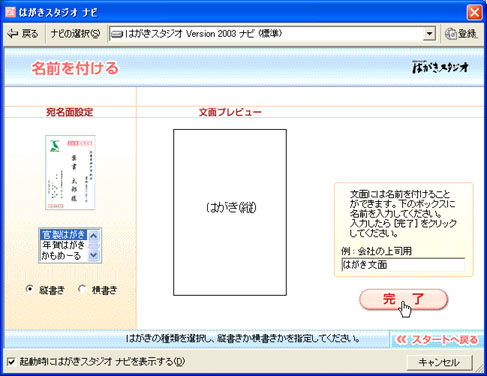Select 官製はがき in the list

coord(63,235)
